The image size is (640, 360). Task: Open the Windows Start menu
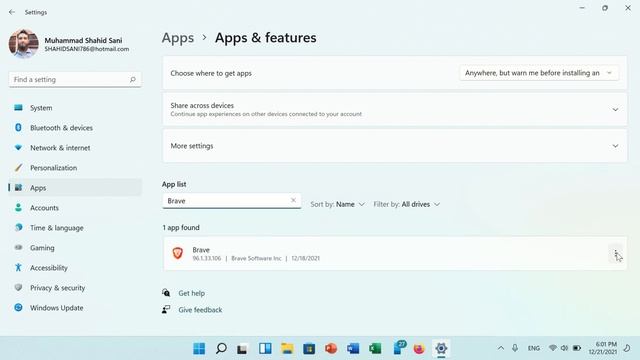[199, 348]
